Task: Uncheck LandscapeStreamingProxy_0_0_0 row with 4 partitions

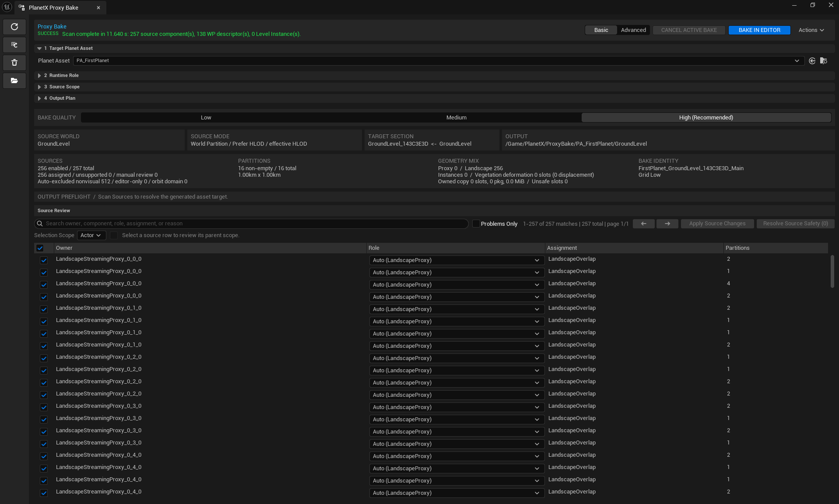Action: 44,285
